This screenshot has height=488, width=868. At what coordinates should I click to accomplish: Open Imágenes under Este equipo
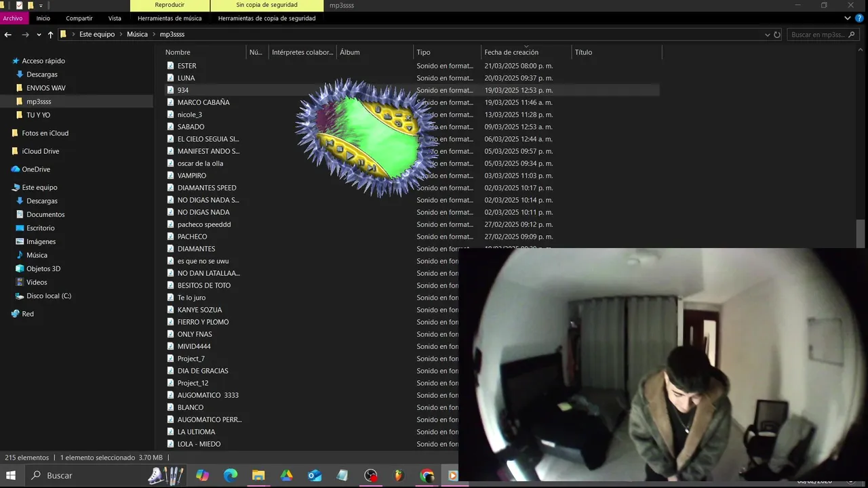41,242
